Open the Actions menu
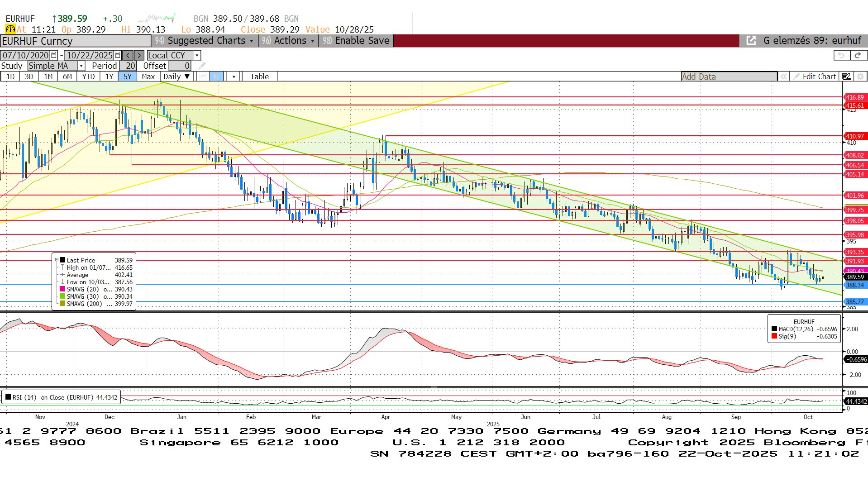The height and width of the screenshot is (477, 868). click(x=289, y=41)
